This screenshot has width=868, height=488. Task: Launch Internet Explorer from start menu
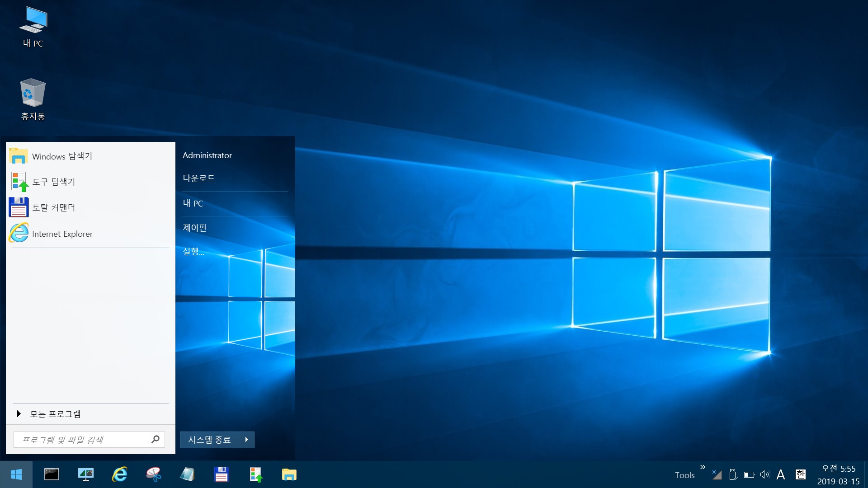(x=90, y=234)
